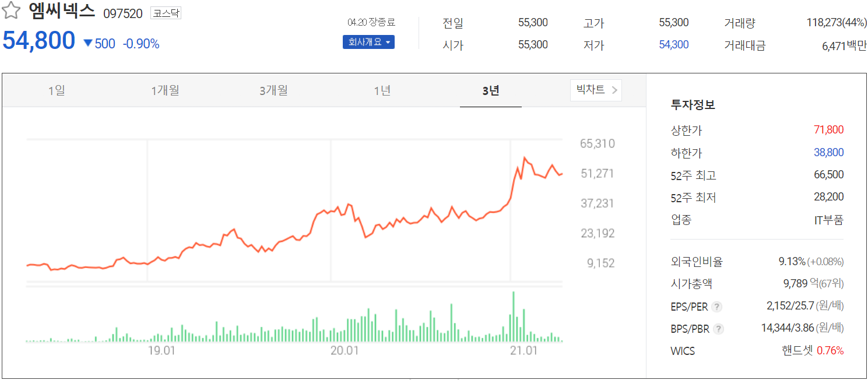This screenshot has height=380, width=868.
Task: Switch to the 1년 chart tab
Action: click(x=382, y=90)
